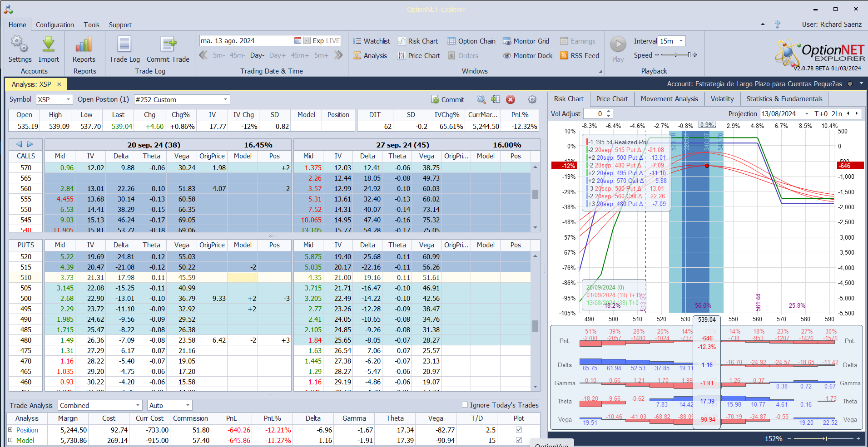Open the Symbol XSP dropdown
The width and height of the screenshot is (868, 447).
point(68,99)
